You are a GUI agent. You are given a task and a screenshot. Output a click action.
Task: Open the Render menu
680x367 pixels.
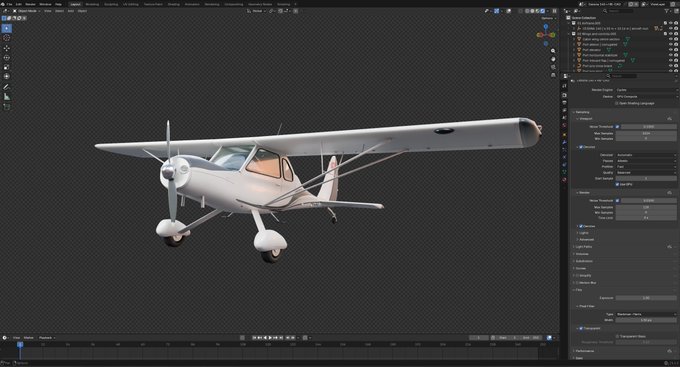[x=30, y=4]
